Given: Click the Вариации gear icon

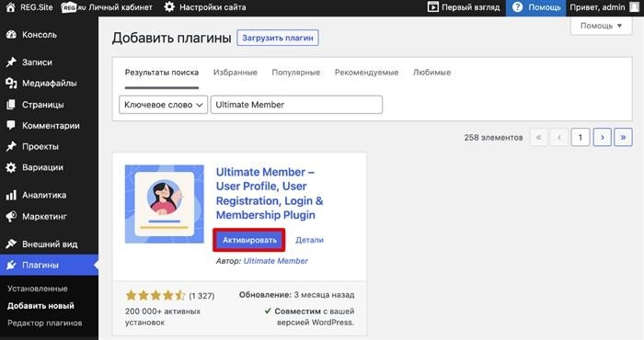Looking at the screenshot, I should tap(11, 167).
